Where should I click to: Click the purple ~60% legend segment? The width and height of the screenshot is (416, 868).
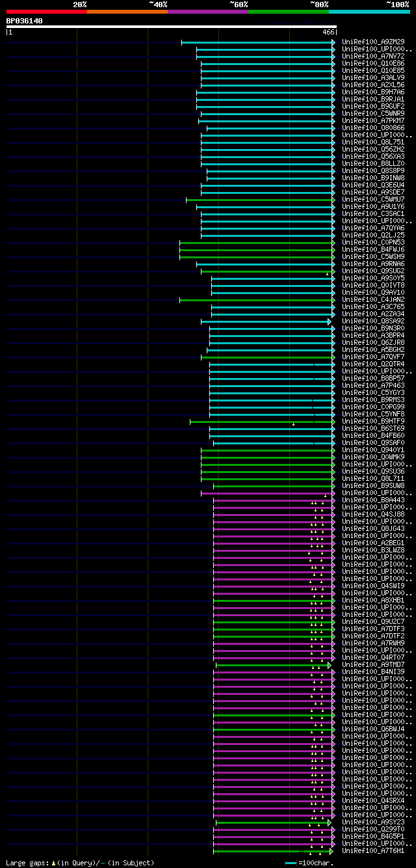(207, 11)
